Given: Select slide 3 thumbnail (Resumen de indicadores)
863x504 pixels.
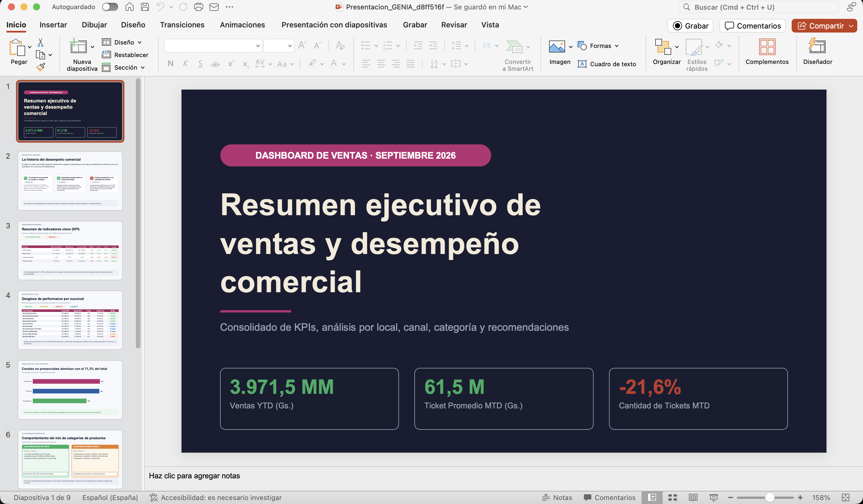Looking at the screenshot, I should [70, 250].
